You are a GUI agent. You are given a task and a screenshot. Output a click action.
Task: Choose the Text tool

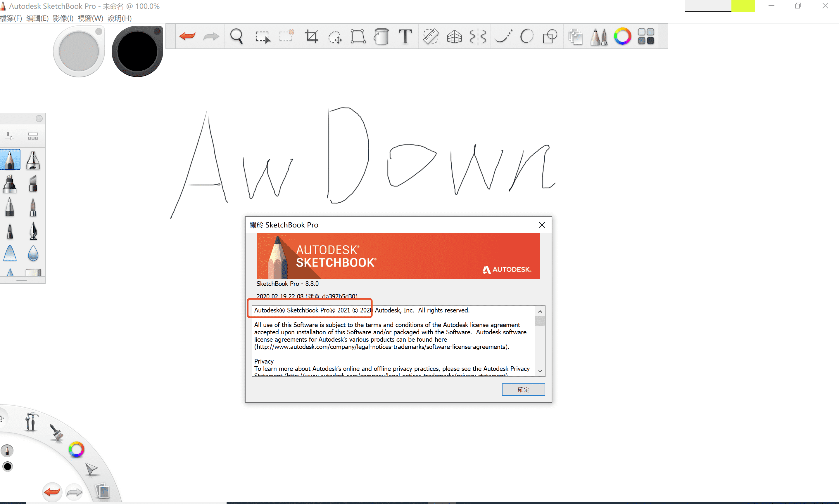click(405, 36)
